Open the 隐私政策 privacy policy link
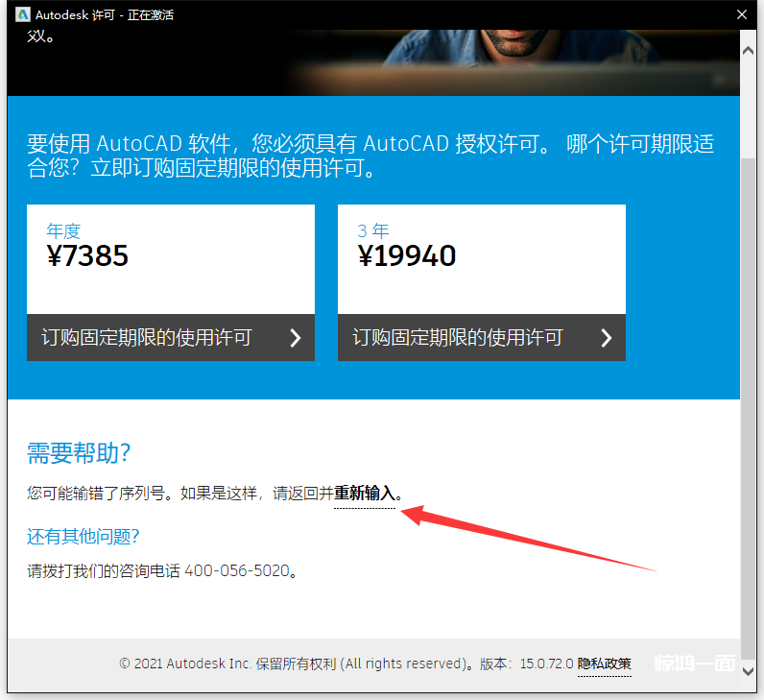The width and height of the screenshot is (764, 700). pos(604,664)
